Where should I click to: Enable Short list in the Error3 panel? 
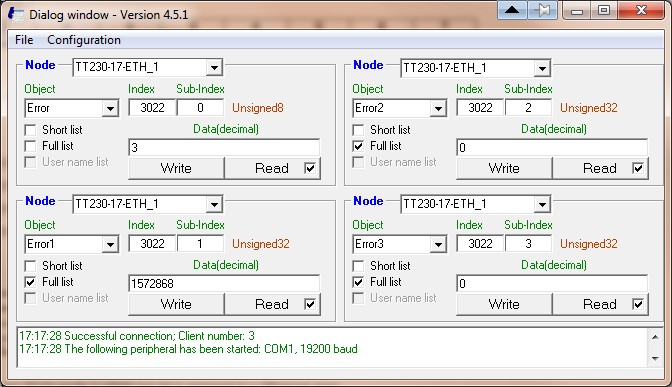click(x=358, y=266)
